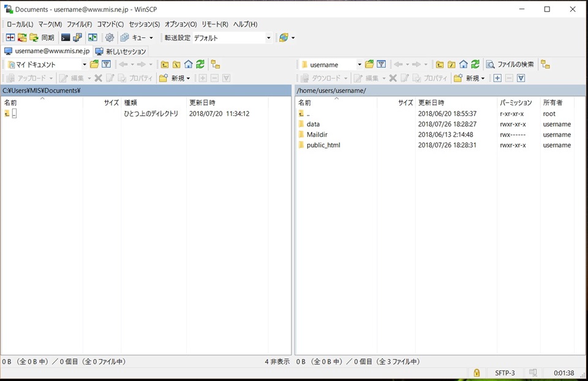The height and width of the screenshot is (381, 588).
Task: Click the padlock encryption status icon
Action: [x=477, y=373]
